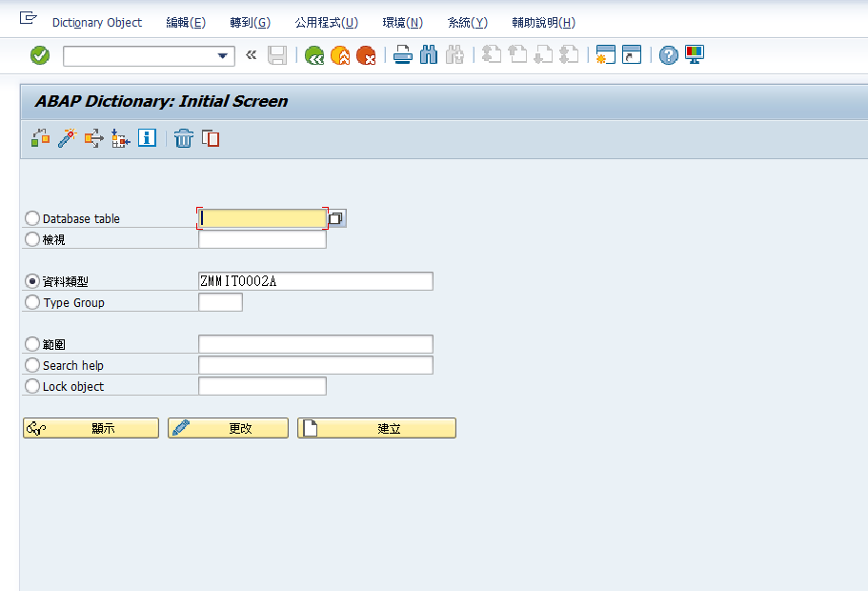Viewport: 868px width, 591px height.
Task: Select the Lock object radio button
Action: [x=31, y=385]
